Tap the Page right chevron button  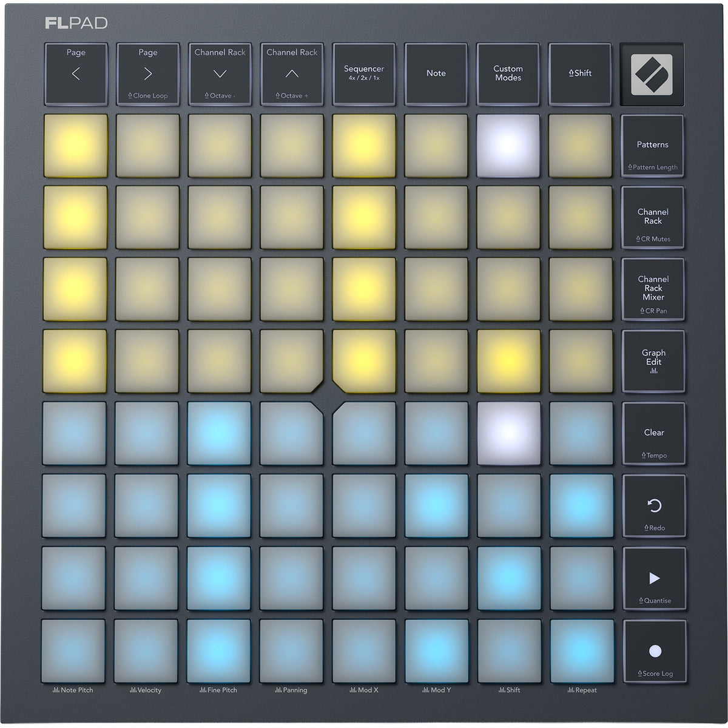click(148, 73)
